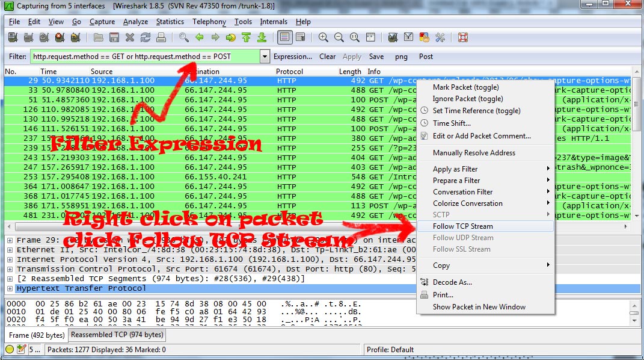This screenshot has width=644, height=360.
Task: Expand Internet Protocol Version 4 node
Action: click(x=10, y=259)
